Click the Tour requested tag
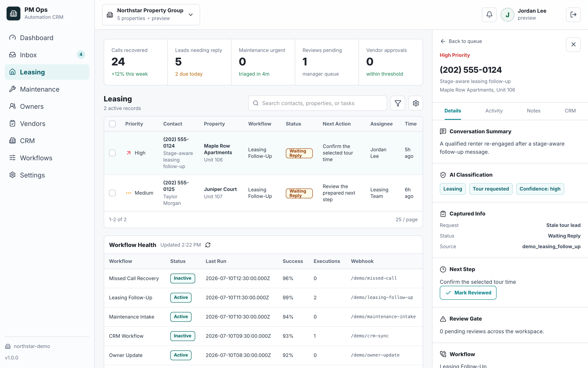 click(491, 189)
